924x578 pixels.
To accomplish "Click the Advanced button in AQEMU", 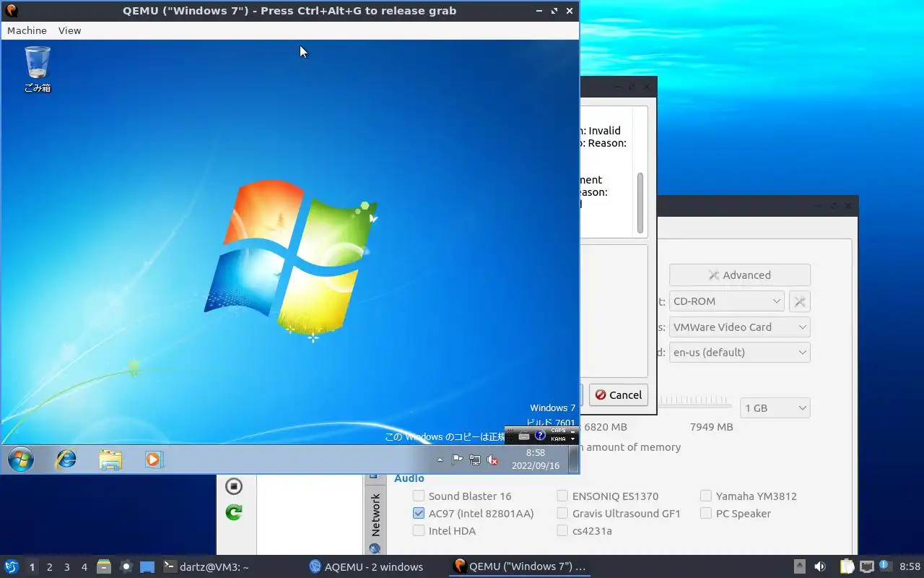I will coord(740,275).
